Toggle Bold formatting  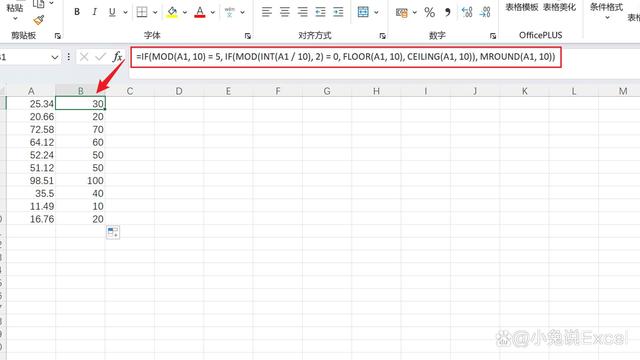click(x=77, y=12)
